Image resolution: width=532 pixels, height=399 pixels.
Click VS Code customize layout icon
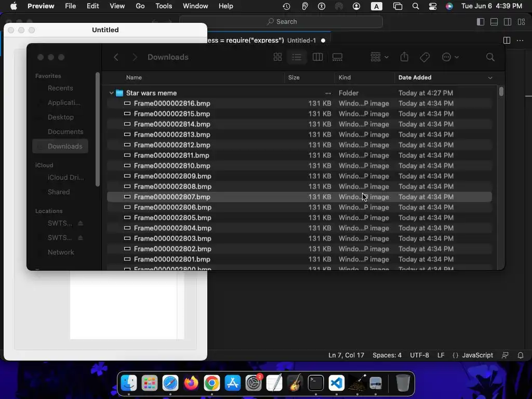click(521, 22)
